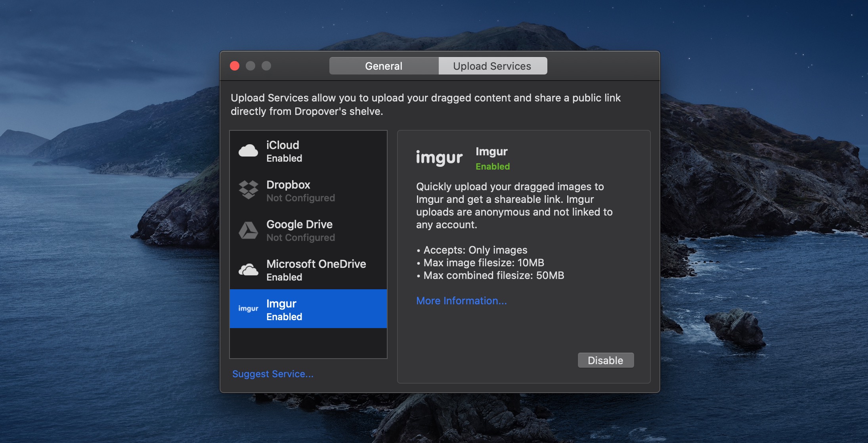The image size is (868, 443).
Task: Click the Imgur title in details pane
Action: tap(491, 152)
